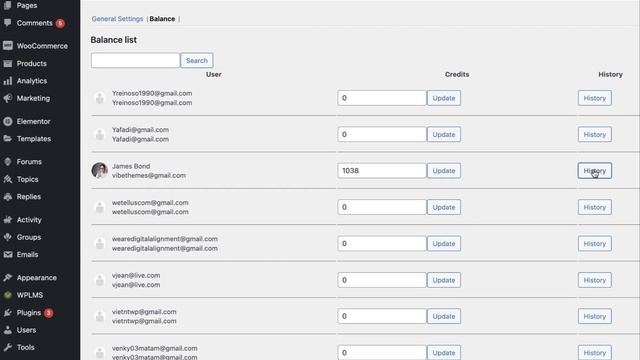
Task: Open the Products menu label
Action: 31,63
